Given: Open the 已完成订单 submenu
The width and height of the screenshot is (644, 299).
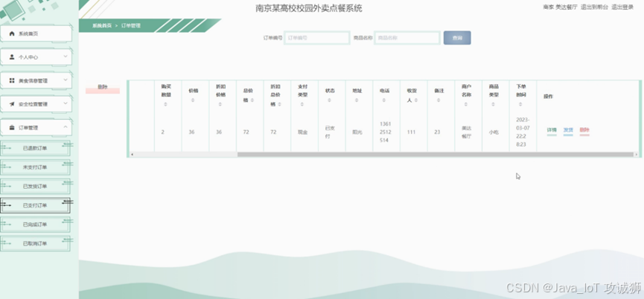Looking at the screenshot, I should [x=35, y=225].
